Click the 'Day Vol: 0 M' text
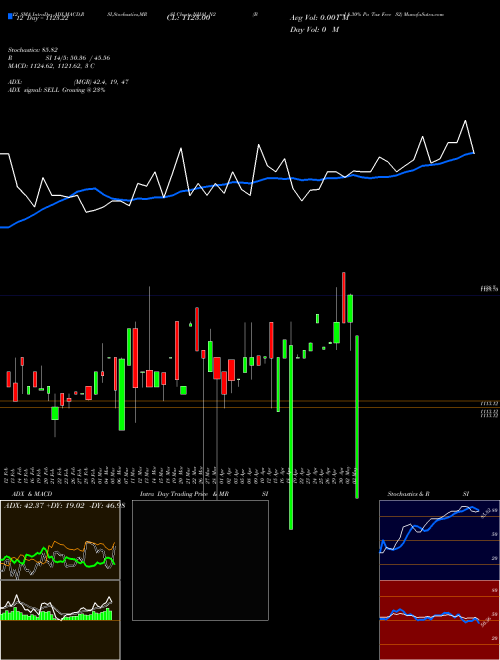 tap(314, 30)
